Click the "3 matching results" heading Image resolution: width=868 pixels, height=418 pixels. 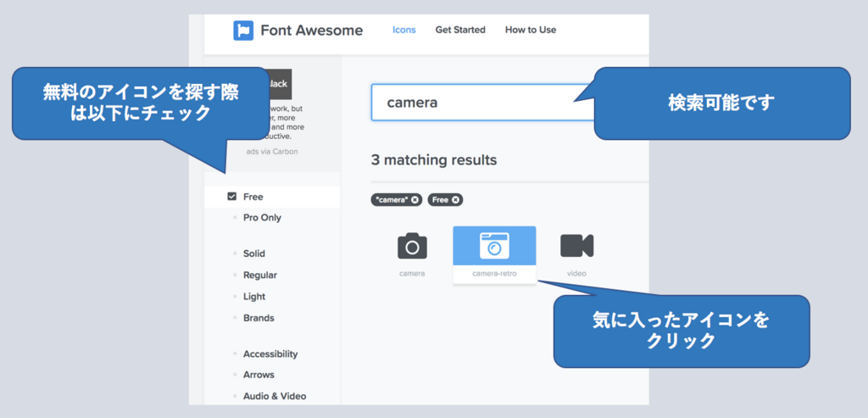434,160
